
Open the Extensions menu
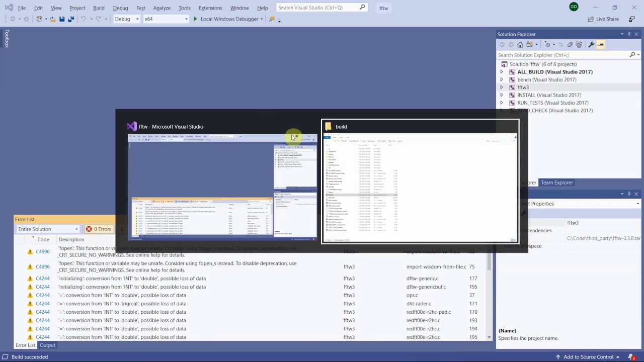(x=210, y=8)
